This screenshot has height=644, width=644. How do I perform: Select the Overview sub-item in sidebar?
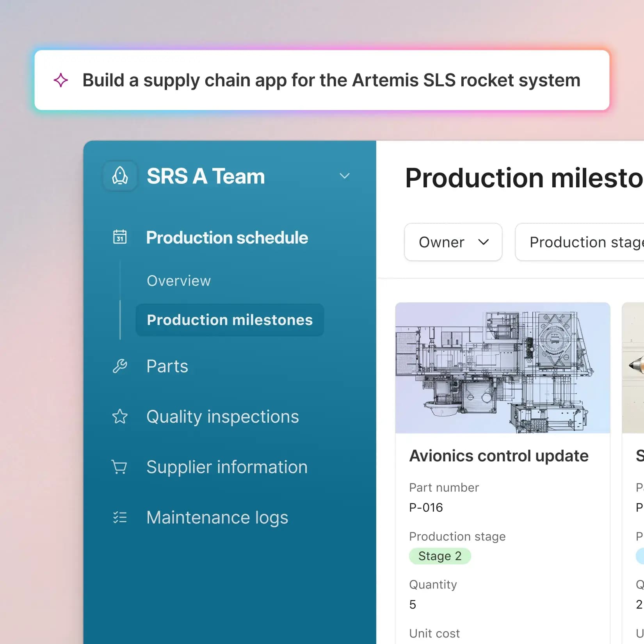point(179,281)
